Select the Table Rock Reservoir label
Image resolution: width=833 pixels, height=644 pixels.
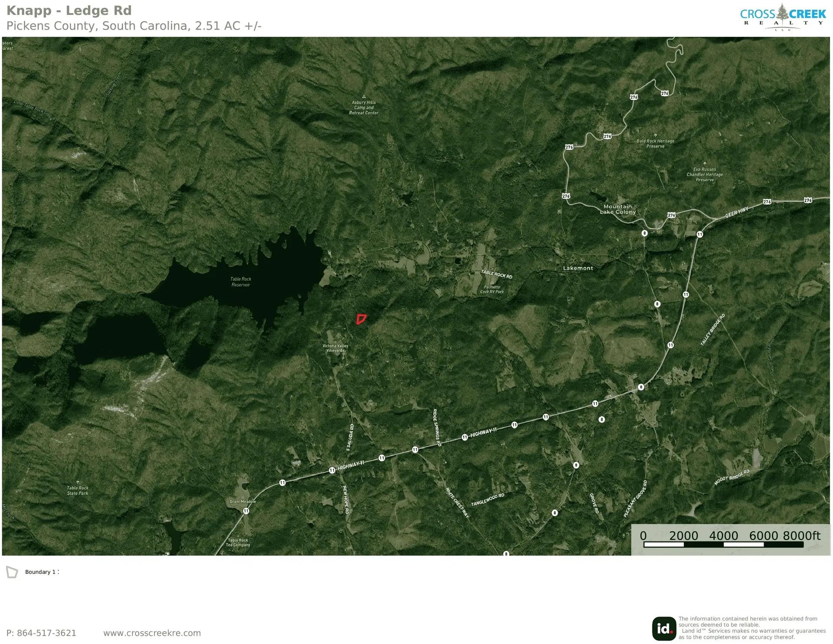241,282
